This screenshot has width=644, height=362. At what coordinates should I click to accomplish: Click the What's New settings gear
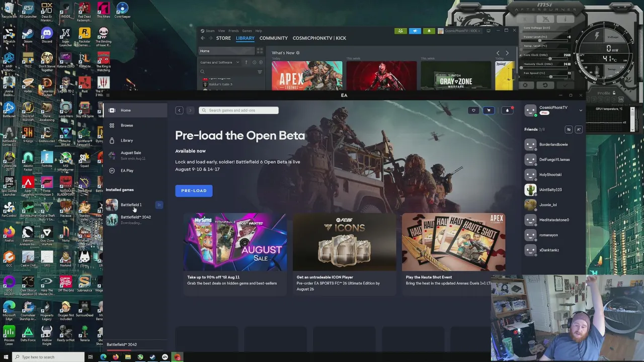(298, 53)
